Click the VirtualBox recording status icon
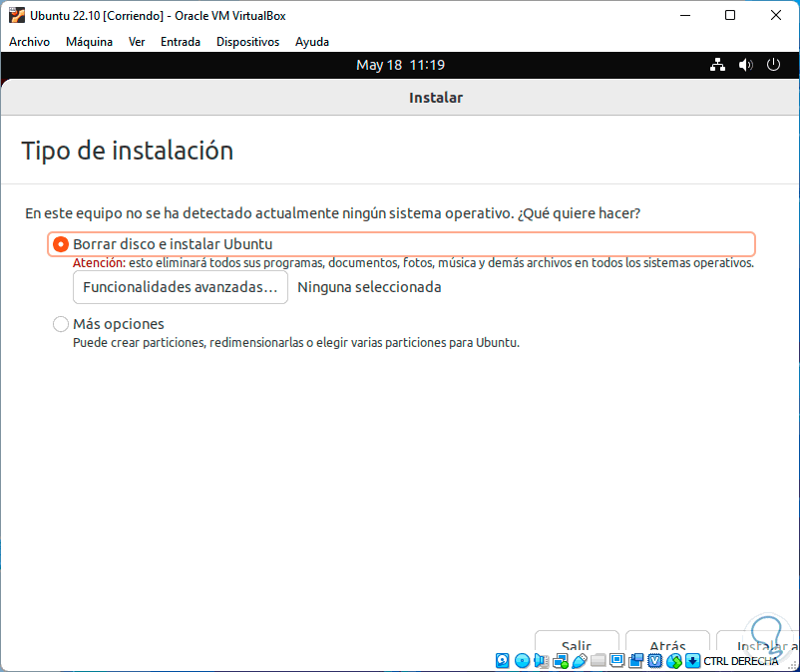The image size is (800, 672). 635,661
